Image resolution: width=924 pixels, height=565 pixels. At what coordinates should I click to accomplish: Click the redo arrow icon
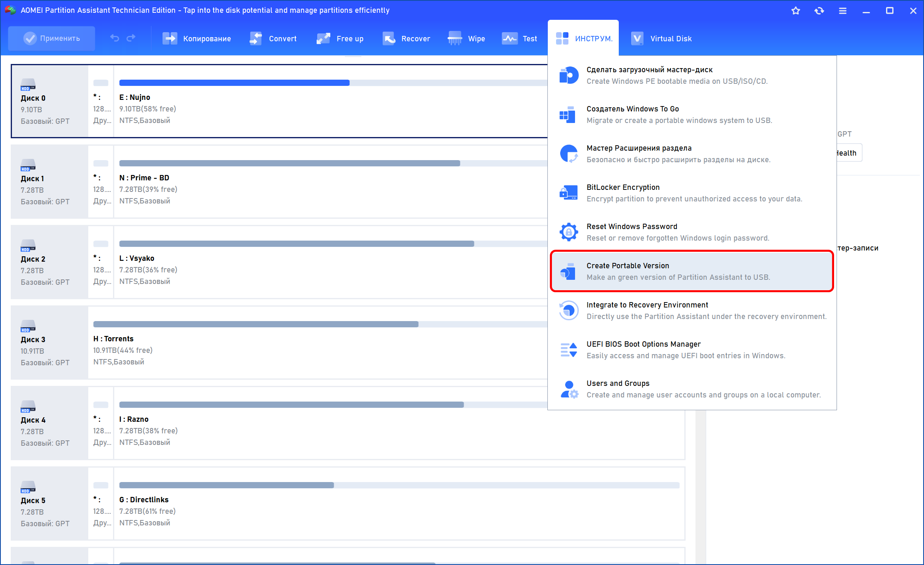click(x=131, y=38)
